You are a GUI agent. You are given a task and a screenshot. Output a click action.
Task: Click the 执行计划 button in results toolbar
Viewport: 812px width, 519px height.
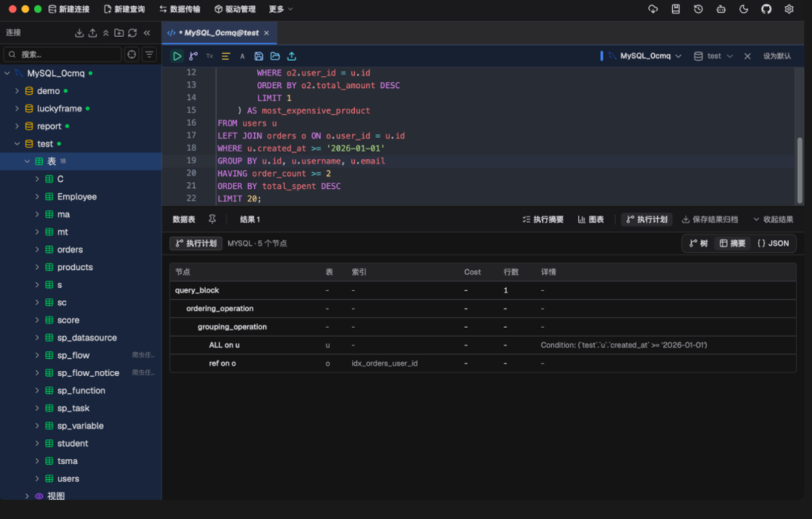pyautogui.click(x=647, y=219)
